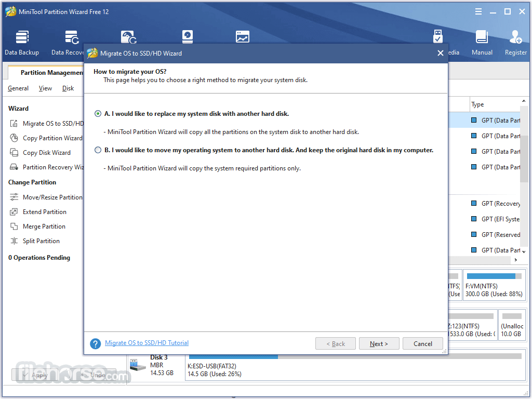The height and width of the screenshot is (399, 532).
Task: Select the Z:123(NTFS) partition block
Action: click(472, 325)
